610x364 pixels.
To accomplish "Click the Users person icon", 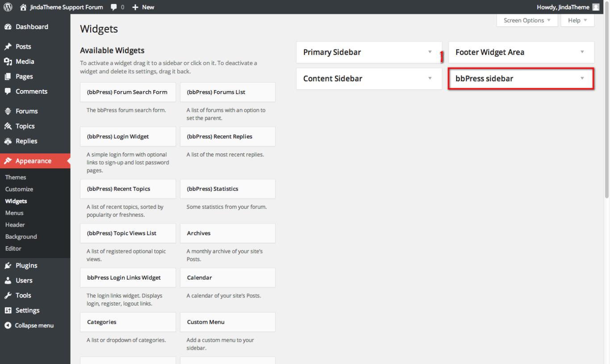I will pyautogui.click(x=8, y=280).
